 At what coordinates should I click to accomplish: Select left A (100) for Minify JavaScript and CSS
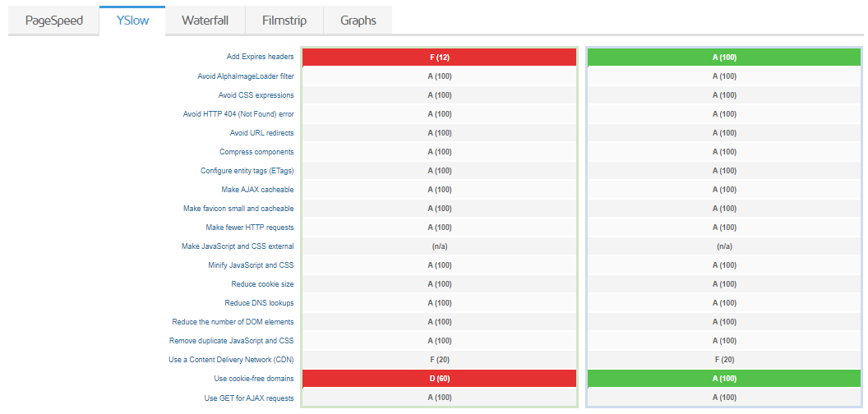pos(440,265)
